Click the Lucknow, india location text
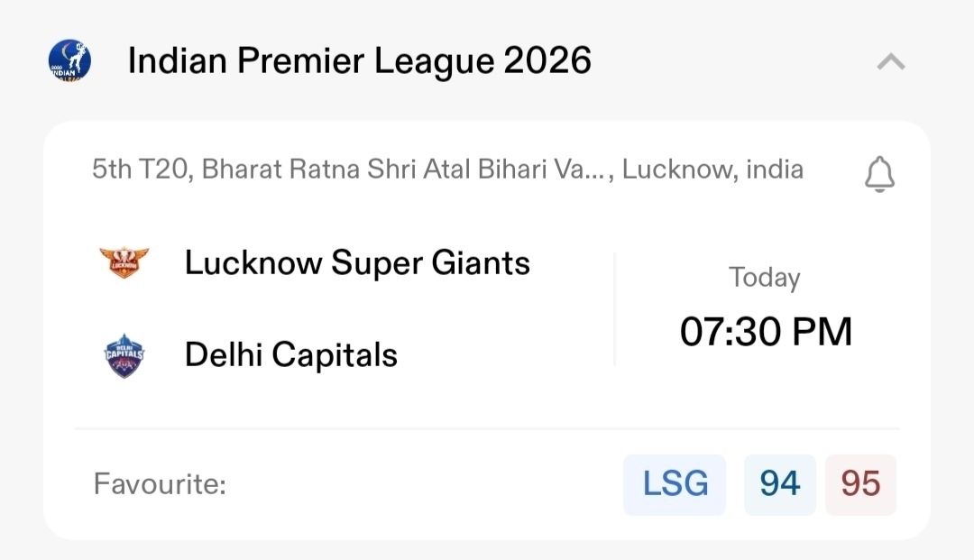The width and height of the screenshot is (974, 560). (712, 170)
